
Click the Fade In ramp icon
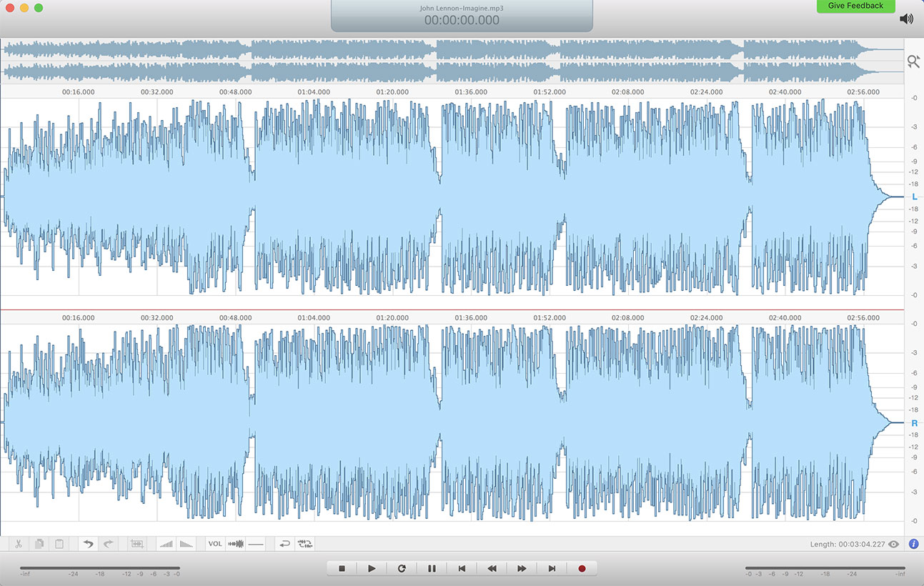point(167,544)
